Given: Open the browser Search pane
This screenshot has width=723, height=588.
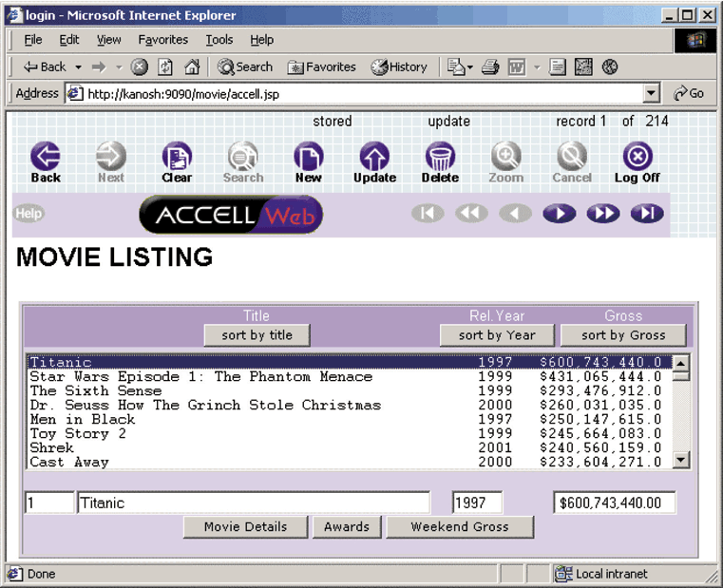Looking at the screenshot, I should point(245,67).
